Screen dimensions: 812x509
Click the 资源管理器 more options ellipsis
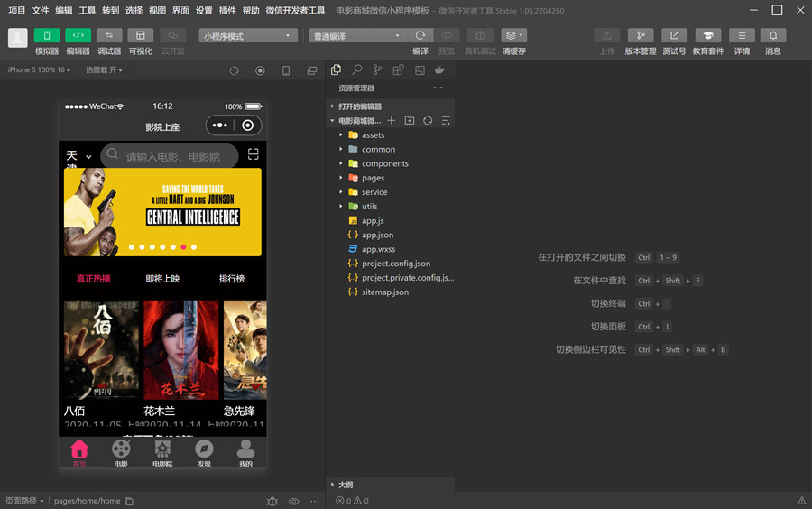438,88
